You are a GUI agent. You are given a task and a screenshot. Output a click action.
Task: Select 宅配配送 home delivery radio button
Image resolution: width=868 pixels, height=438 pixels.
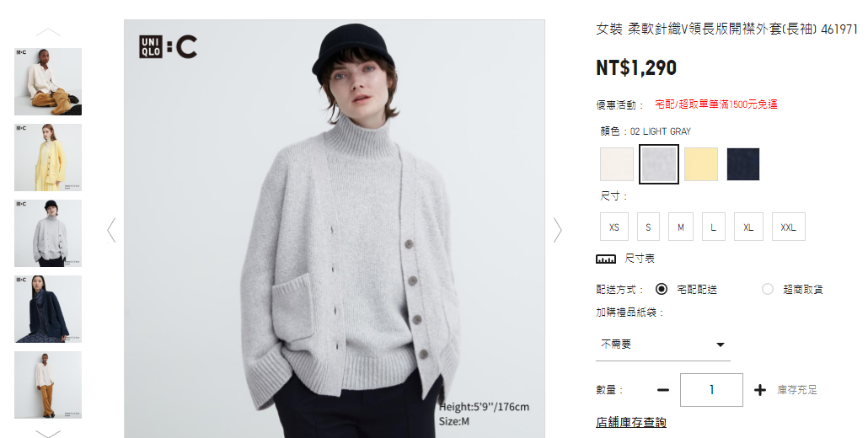pos(662,289)
